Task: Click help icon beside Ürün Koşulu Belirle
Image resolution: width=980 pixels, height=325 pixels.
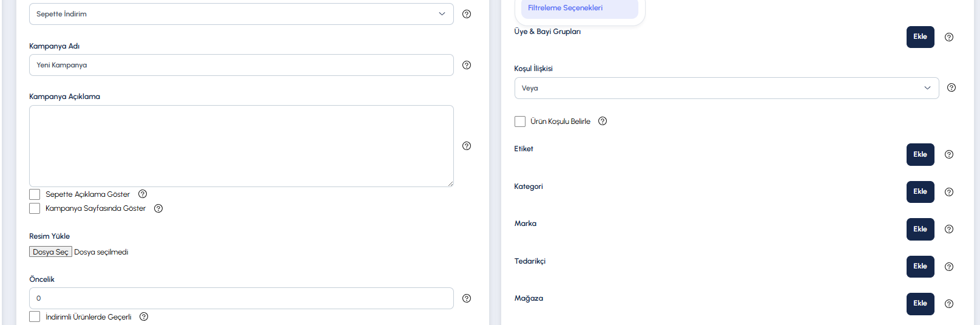Action: tap(603, 121)
